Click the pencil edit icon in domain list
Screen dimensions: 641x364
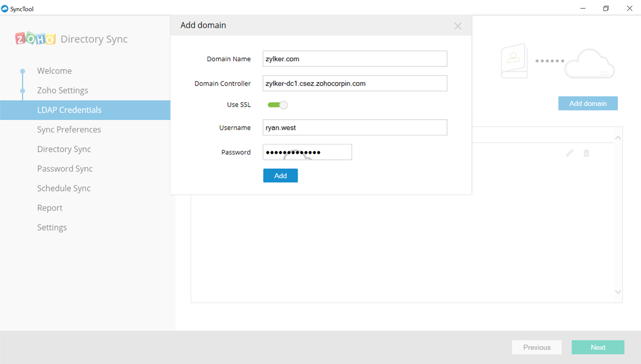(570, 153)
